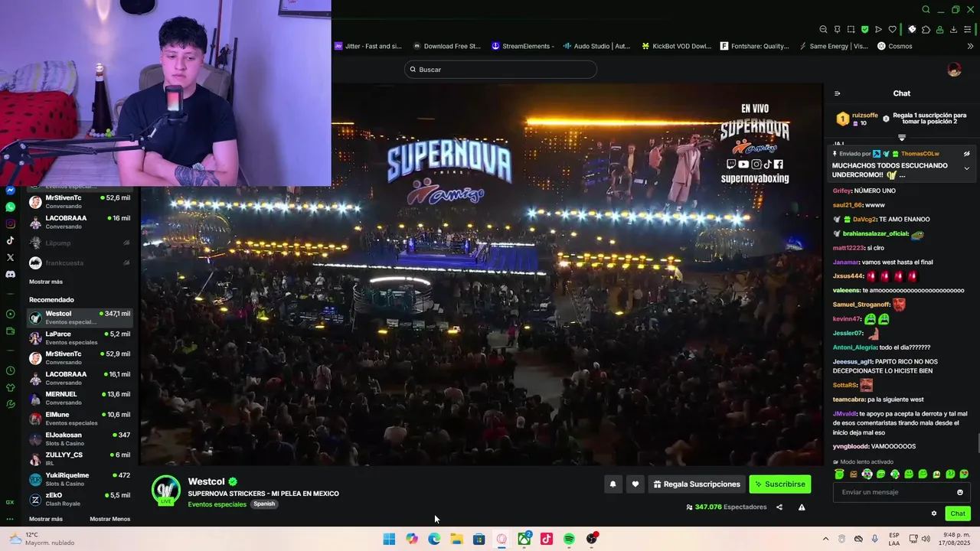Open X (Twitter) in the browser sidebar
980x551 pixels.
click(10, 257)
